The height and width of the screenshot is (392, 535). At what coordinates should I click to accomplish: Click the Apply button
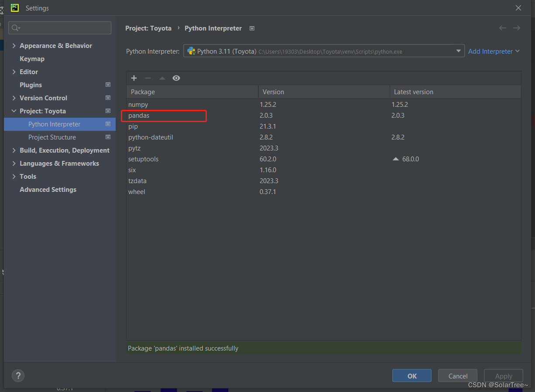[504, 376]
